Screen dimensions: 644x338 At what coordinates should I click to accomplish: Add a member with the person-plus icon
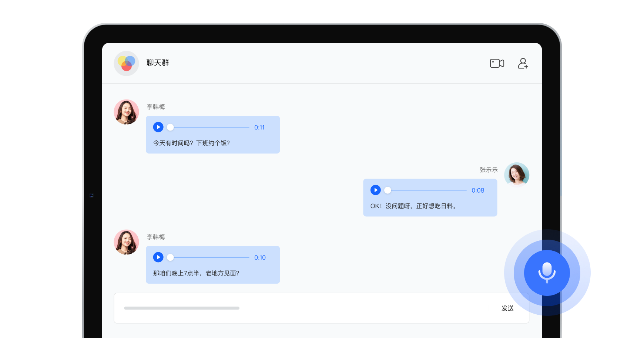523,63
